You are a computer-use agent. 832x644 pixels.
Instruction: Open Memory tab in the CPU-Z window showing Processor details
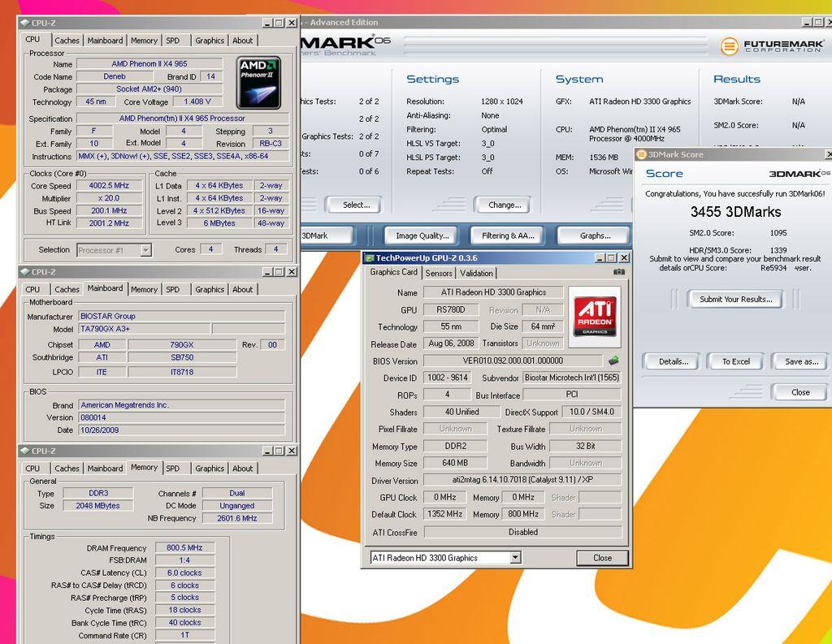click(x=145, y=41)
